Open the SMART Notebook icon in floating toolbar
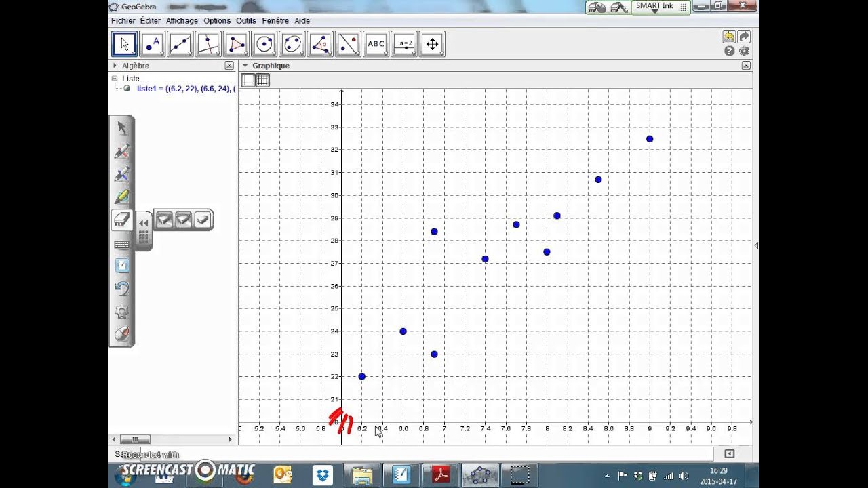 pyautogui.click(x=122, y=266)
